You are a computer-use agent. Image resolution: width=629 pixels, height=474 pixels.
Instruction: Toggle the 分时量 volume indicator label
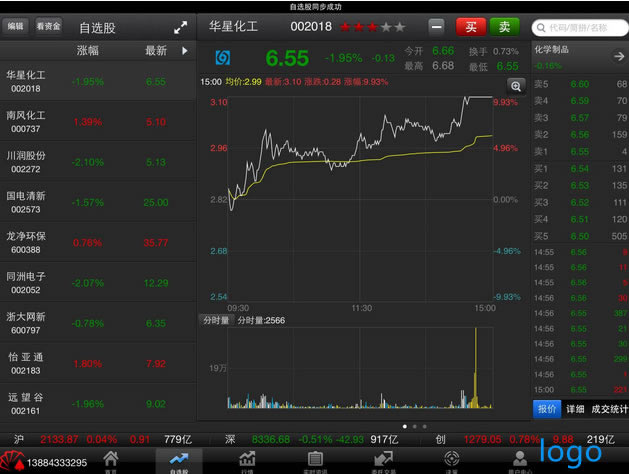216,320
